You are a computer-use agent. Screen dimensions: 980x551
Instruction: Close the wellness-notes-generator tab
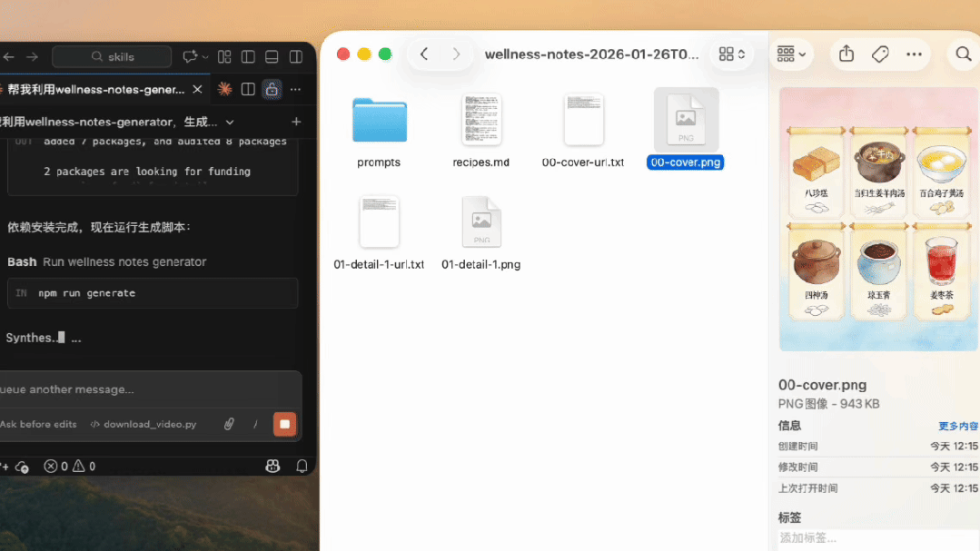pos(197,90)
